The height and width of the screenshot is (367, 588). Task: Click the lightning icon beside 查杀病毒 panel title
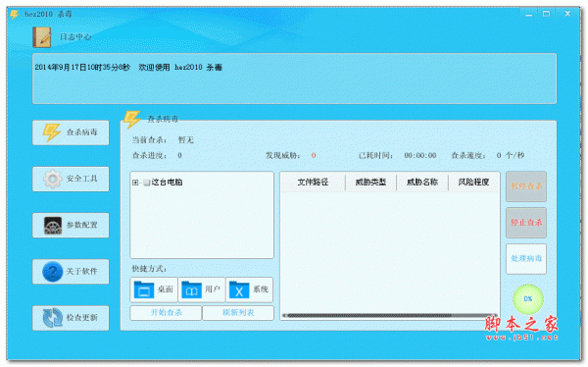pos(132,119)
